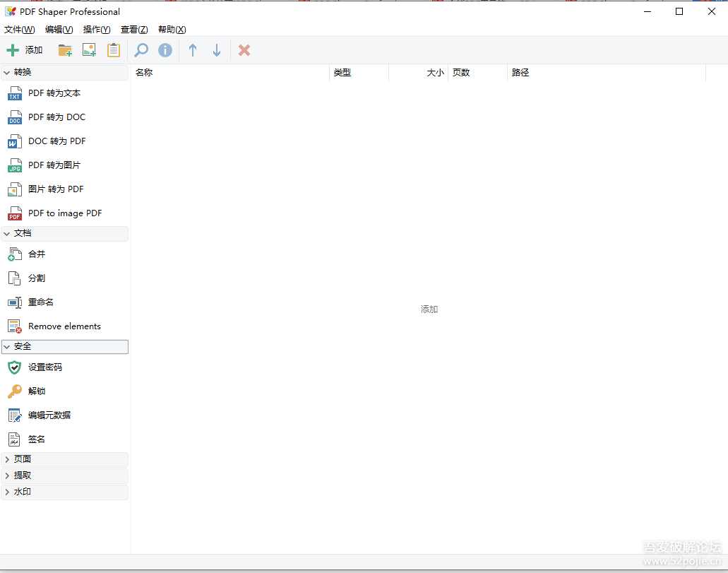
Task: Select the 合并 merge documents tool
Action: coord(37,254)
